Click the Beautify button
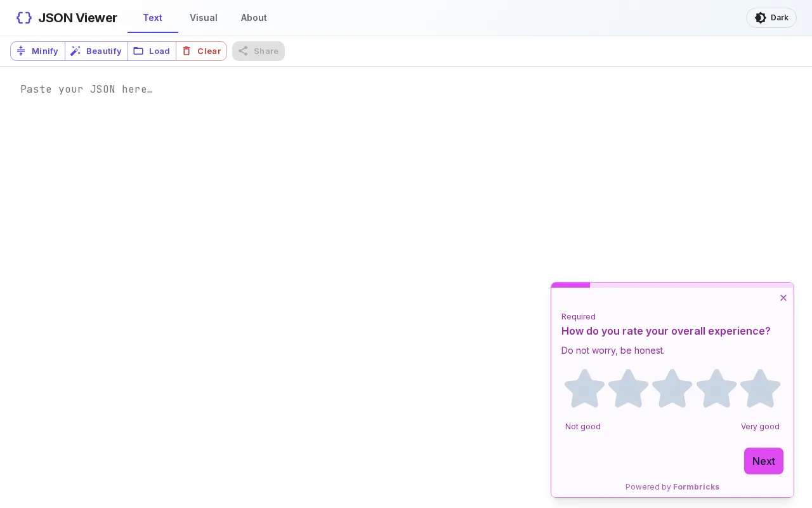Screen dimensions: 812x508 pos(96,51)
